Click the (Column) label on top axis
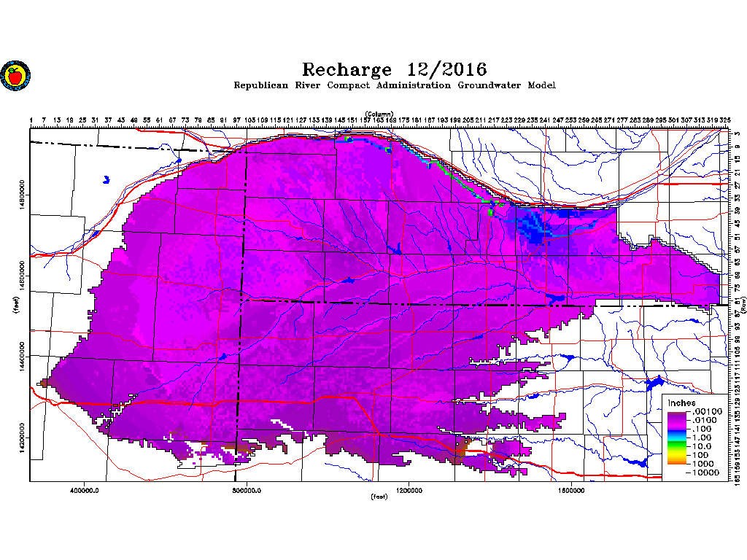Viewport: 747px width, 560px height. [x=379, y=114]
